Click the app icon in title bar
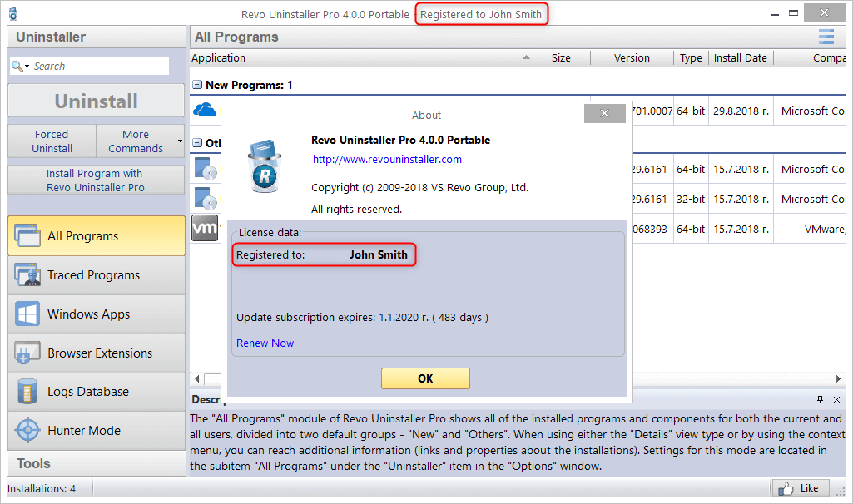Image resolution: width=853 pixels, height=504 pixels. tap(13, 14)
